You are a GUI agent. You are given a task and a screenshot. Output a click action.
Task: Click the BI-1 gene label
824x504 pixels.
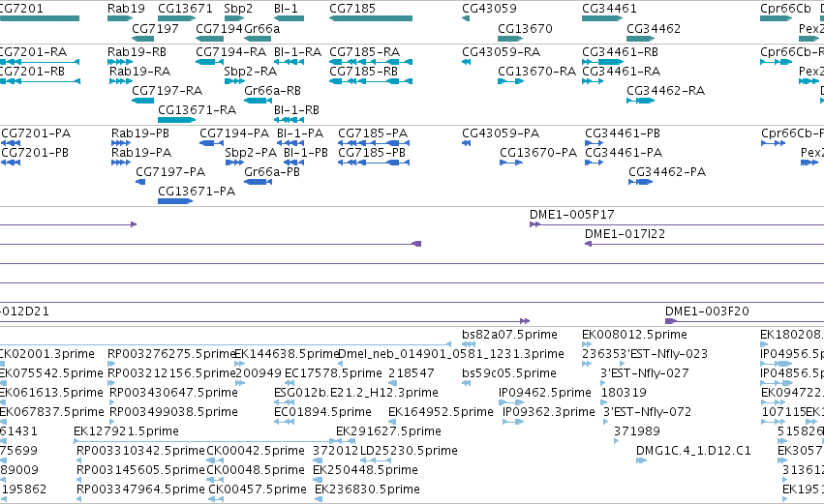click(286, 9)
